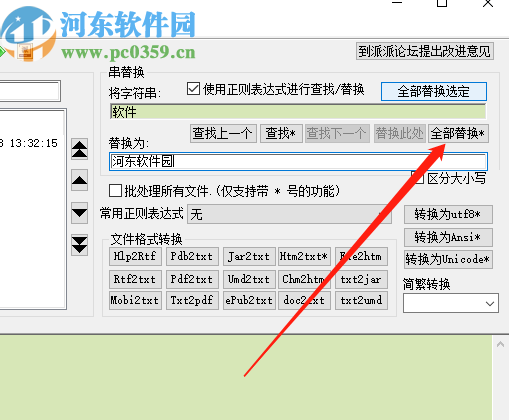Click the empty text field in left panel

pyautogui.click(x=30, y=91)
